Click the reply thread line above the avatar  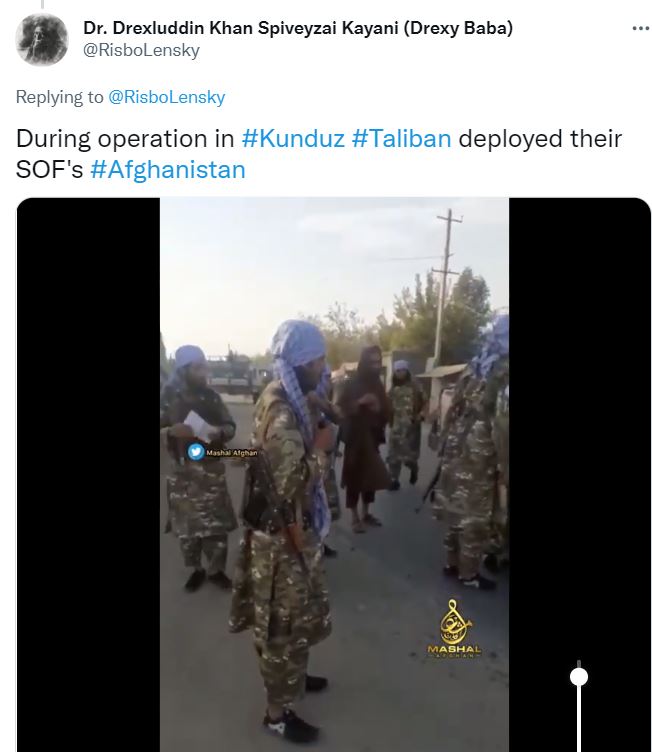tap(42, 4)
